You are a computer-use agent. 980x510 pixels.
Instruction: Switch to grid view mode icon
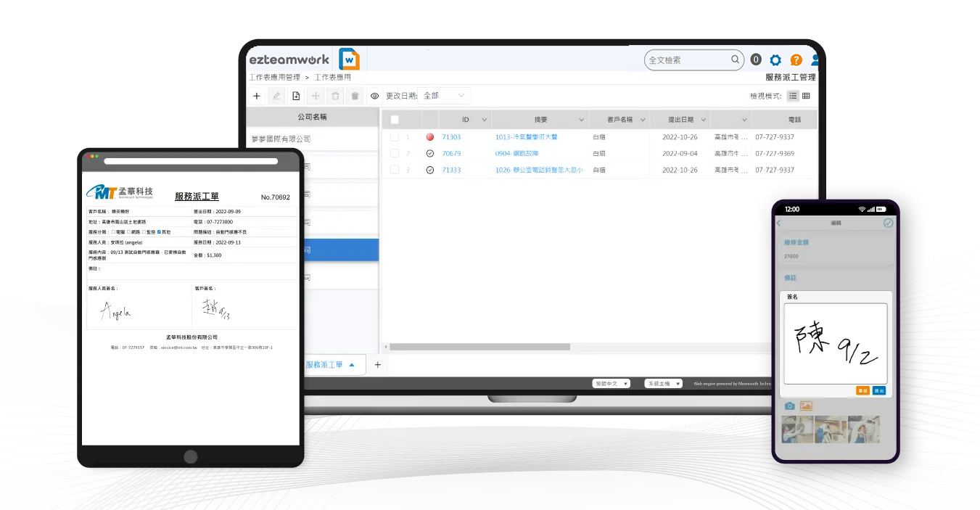(806, 96)
